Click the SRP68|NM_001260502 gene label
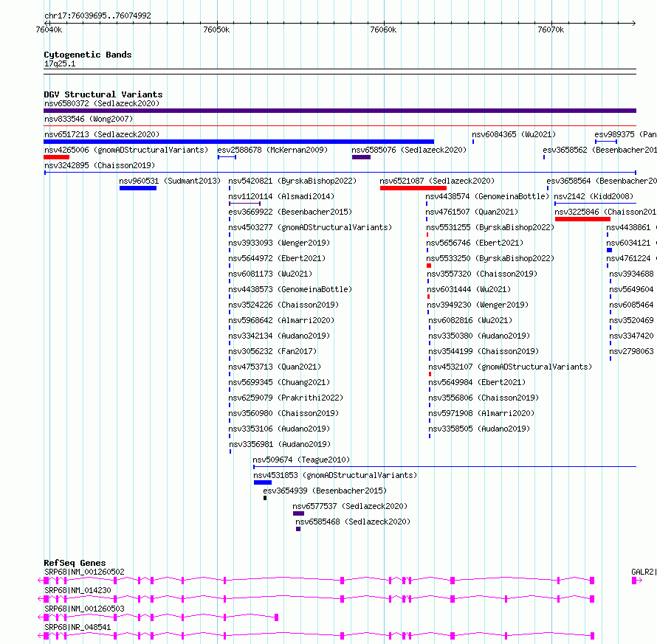 pyautogui.click(x=84, y=572)
